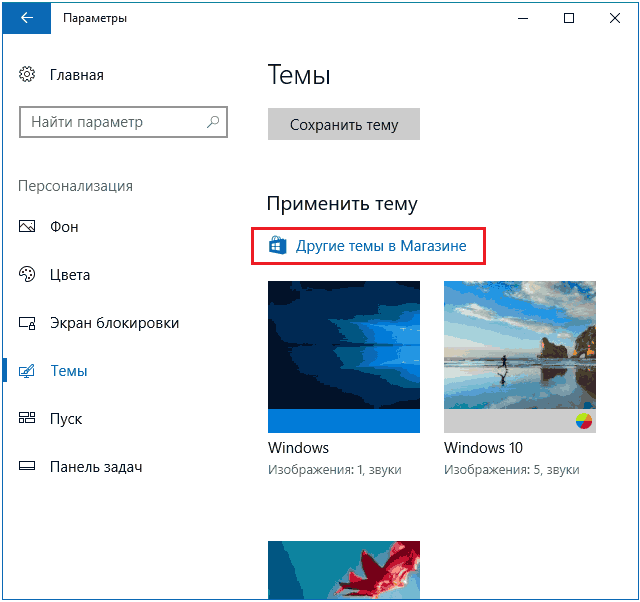
Task: Open Другие темы в Магазине link
Action: [381, 246]
